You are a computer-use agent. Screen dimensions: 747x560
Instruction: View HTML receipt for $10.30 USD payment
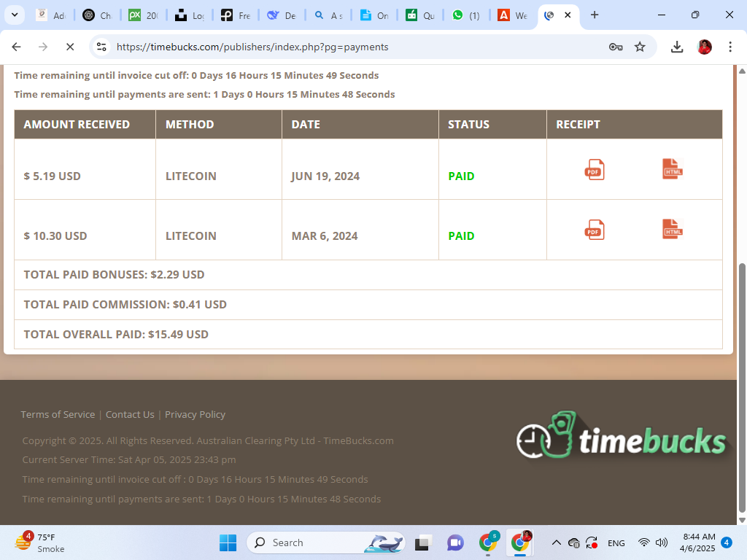point(672,230)
